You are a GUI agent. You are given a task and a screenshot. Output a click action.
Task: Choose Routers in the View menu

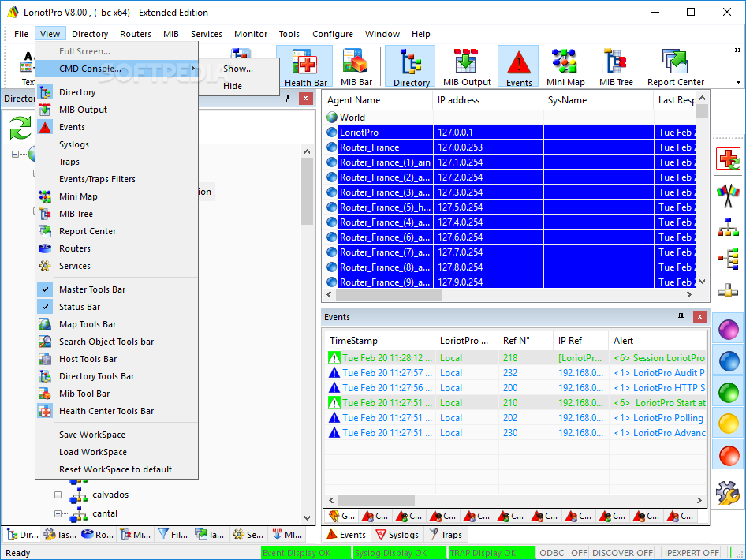point(117,248)
